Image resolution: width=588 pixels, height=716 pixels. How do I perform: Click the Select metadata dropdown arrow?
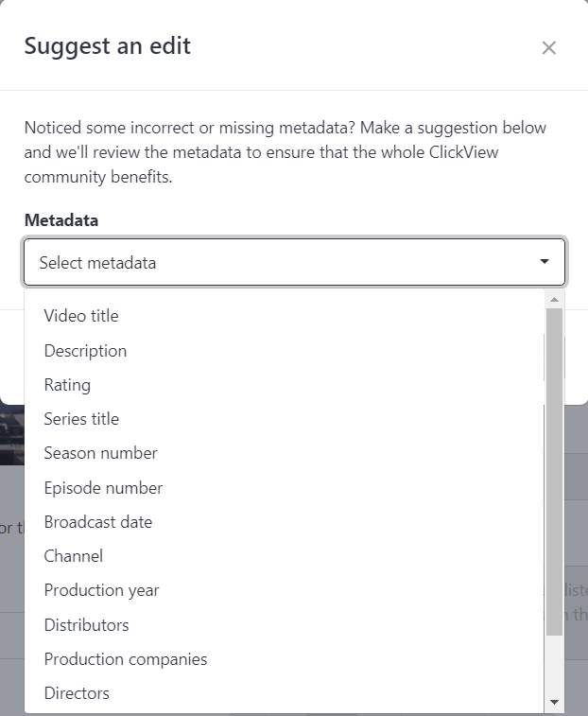(545, 262)
